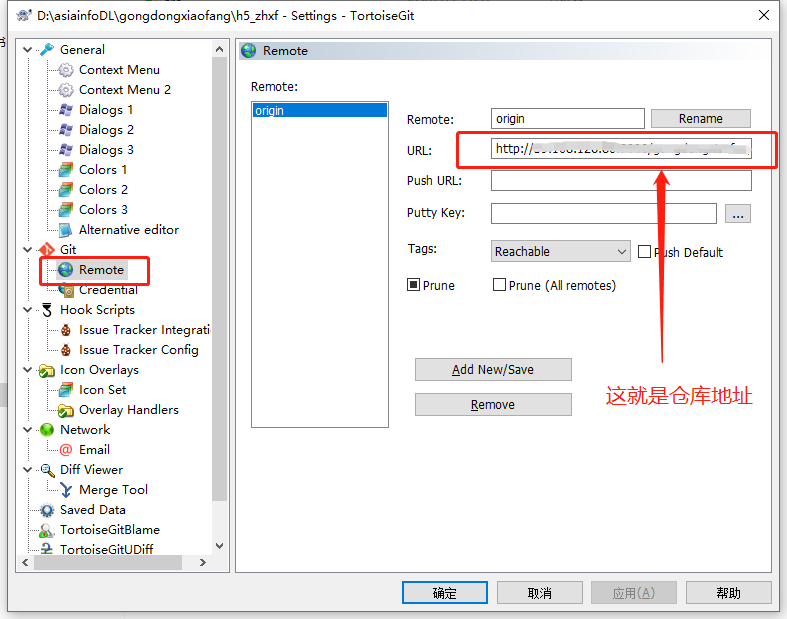Click the Dialogs 1 window icon

pos(66,110)
